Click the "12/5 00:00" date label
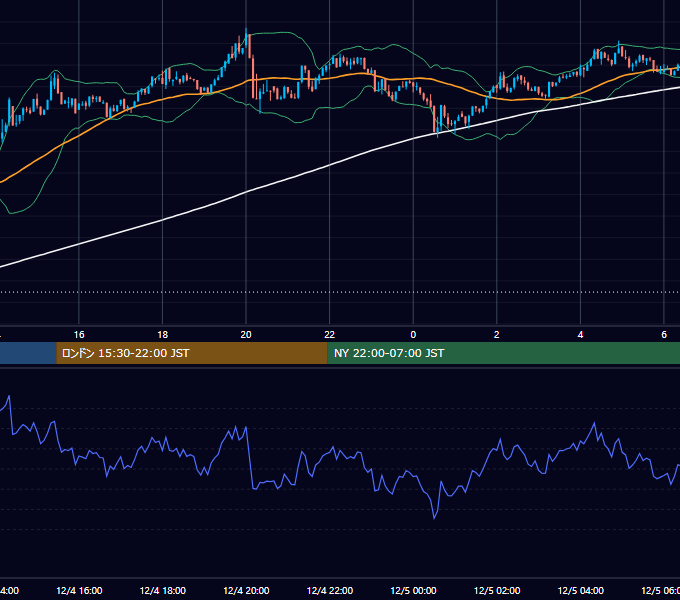 pos(413,590)
